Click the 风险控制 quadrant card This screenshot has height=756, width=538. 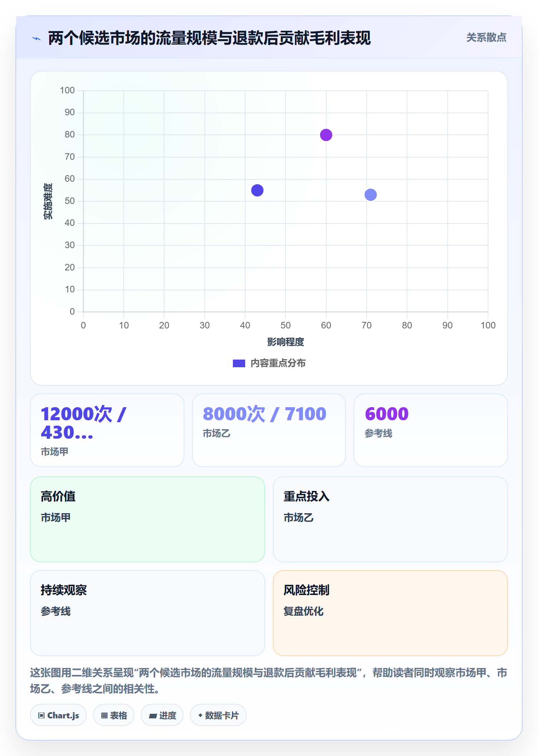[x=390, y=613]
